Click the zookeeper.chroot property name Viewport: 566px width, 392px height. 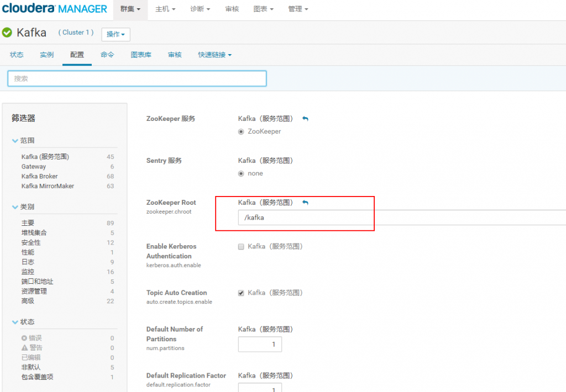tap(169, 212)
